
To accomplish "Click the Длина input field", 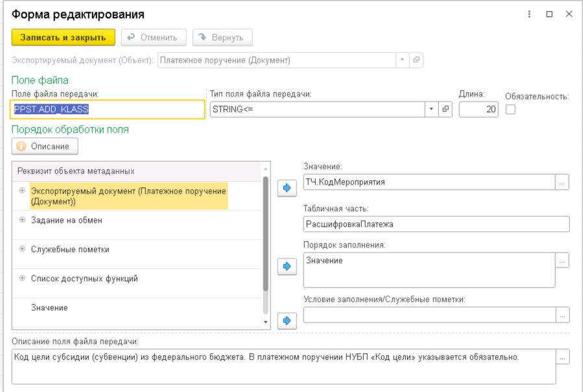I will 479,110.
